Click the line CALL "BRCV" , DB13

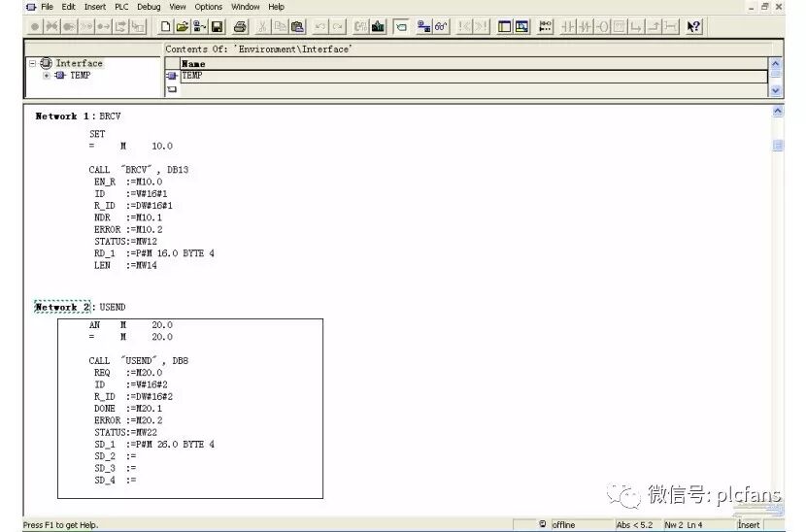[x=139, y=170]
